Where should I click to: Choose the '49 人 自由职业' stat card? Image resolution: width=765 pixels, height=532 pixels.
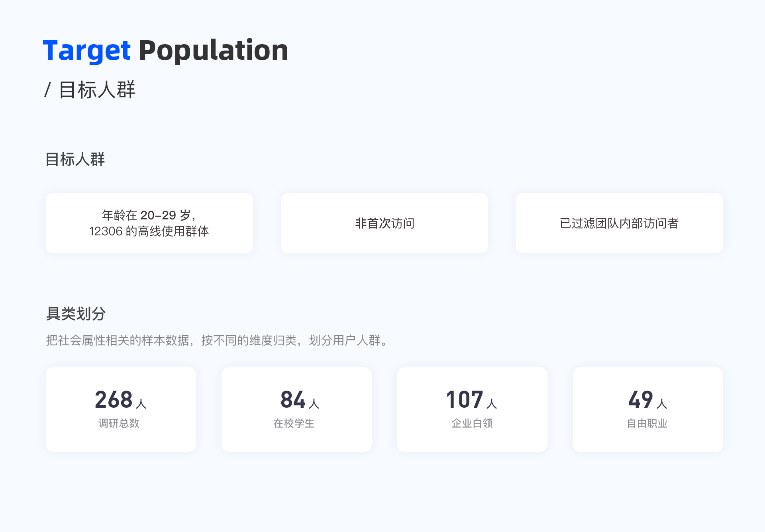(x=648, y=409)
